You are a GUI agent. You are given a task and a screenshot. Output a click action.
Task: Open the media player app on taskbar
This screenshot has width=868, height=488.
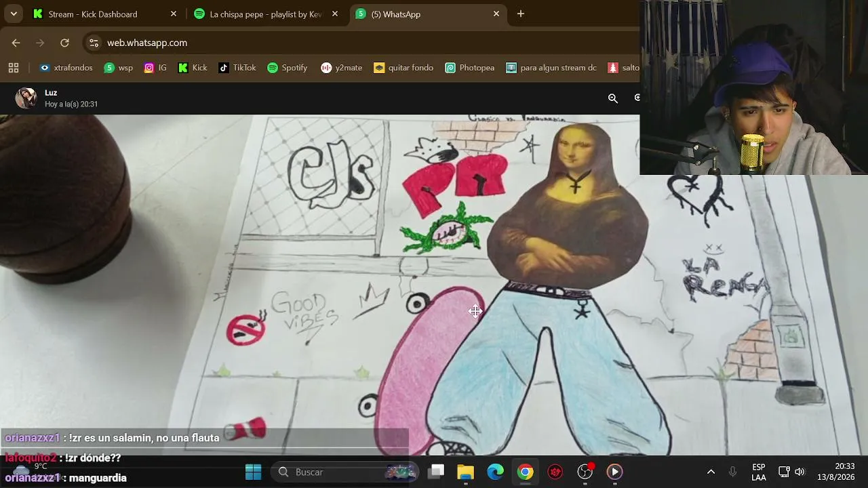(615, 472)
